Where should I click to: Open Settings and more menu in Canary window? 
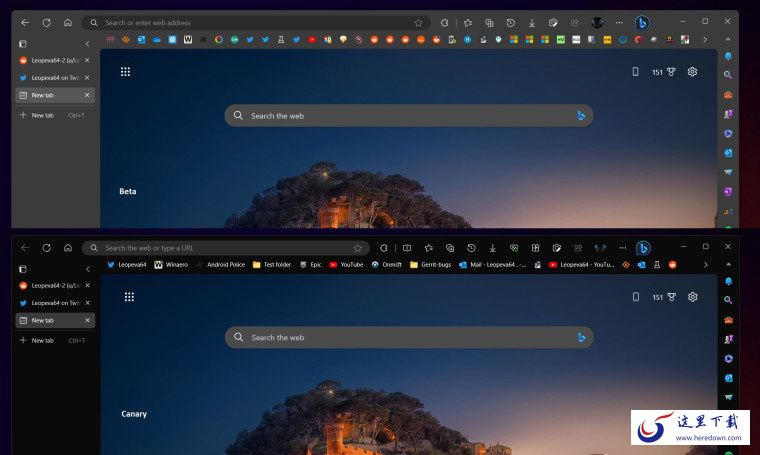point(622,248)
